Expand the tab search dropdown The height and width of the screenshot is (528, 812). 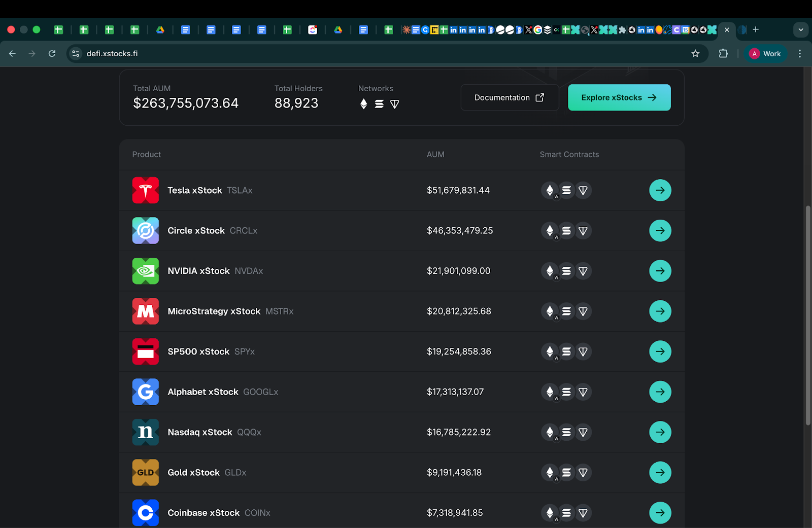(x=801, y=29)
